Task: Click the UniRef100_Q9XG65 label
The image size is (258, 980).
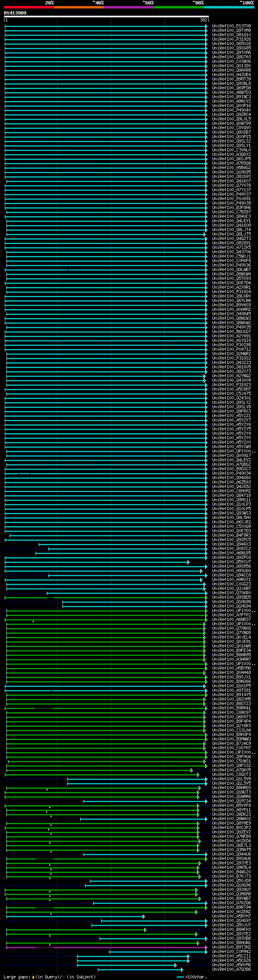Action: coord(231,48)
